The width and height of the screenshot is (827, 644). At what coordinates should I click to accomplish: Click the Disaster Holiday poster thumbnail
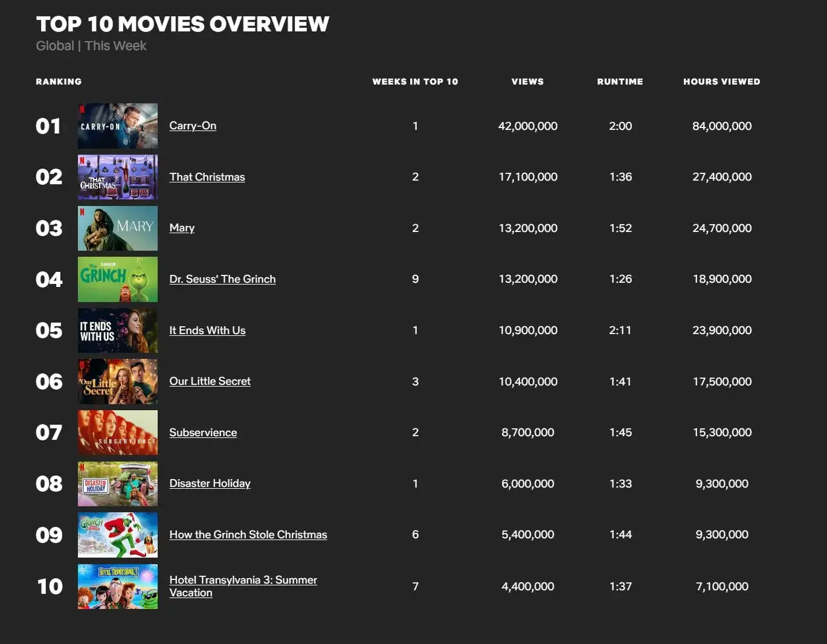point(118,484)
